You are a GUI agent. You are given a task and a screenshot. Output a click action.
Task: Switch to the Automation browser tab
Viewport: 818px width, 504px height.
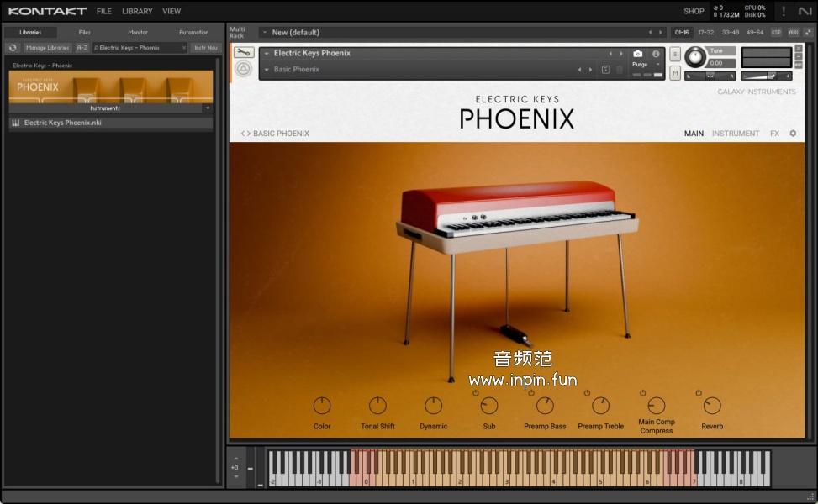(193, 32)
